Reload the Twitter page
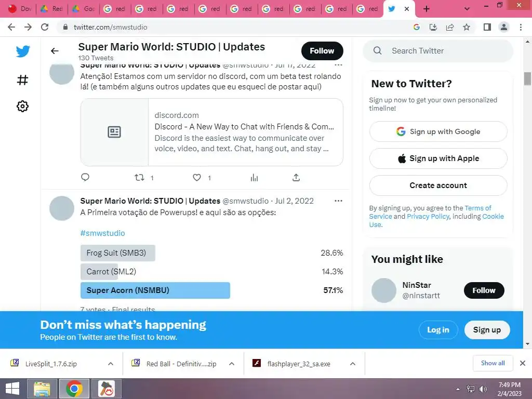Viewport: 532px width, 399px height. pyautogui.click(x=45, y=27)
